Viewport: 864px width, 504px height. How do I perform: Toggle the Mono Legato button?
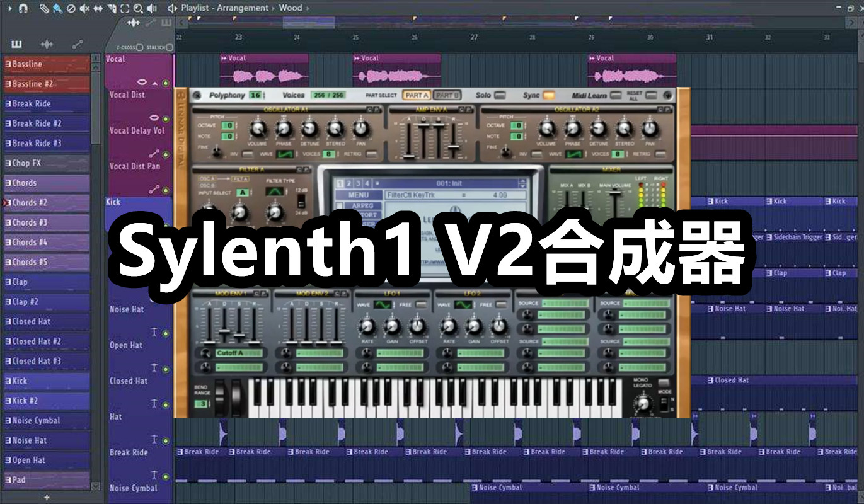coord(664,383)
